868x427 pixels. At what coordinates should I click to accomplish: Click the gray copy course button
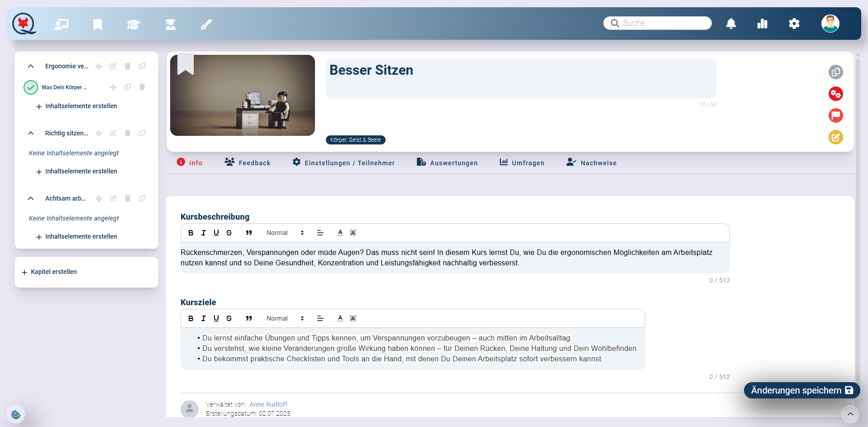(x=836, y=72)
